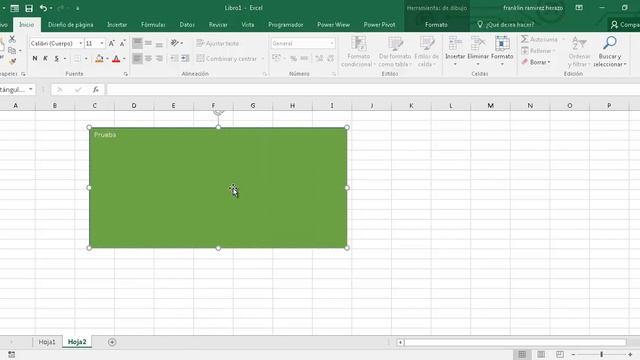The image size is (640, 360).
Task: Click the text orientation icon
Action: tap(175, 43)
